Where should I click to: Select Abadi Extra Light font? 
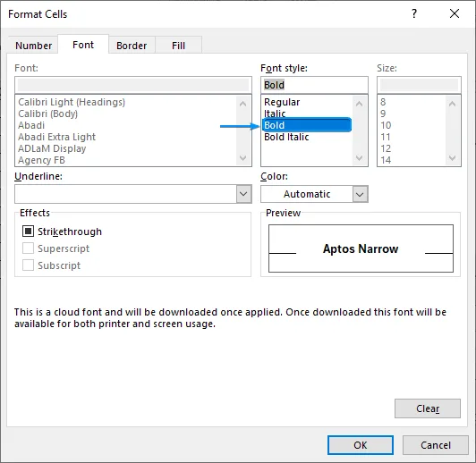(56, 137)
